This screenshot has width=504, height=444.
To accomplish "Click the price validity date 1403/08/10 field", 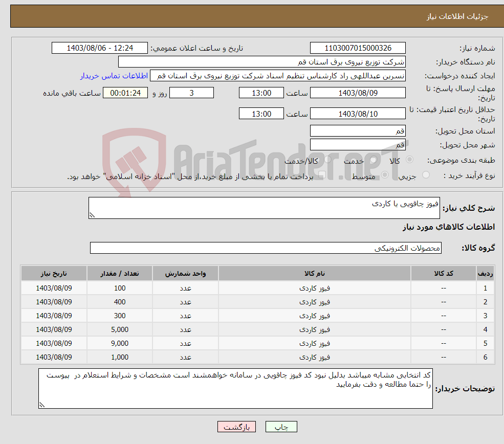I will pos(358,114).
